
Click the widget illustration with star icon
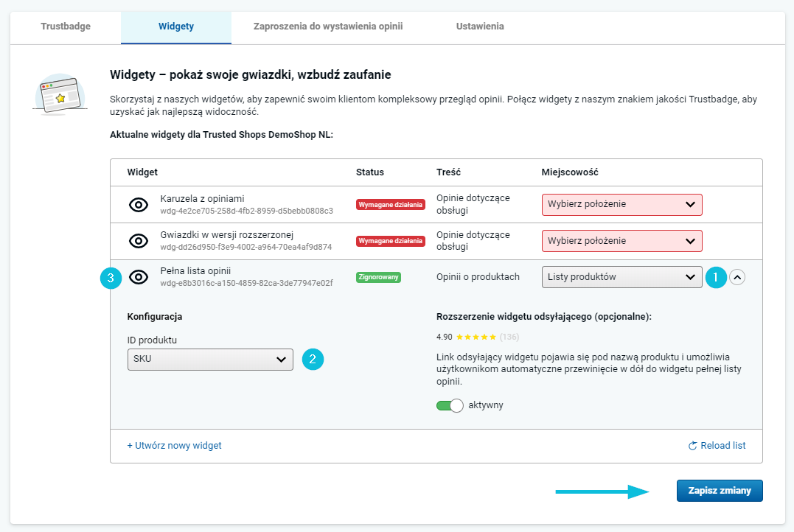click(x=60, y=94)
